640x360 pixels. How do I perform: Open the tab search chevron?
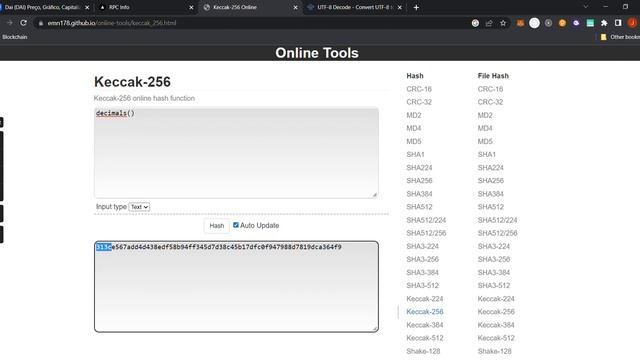click(x=586, y=7)
